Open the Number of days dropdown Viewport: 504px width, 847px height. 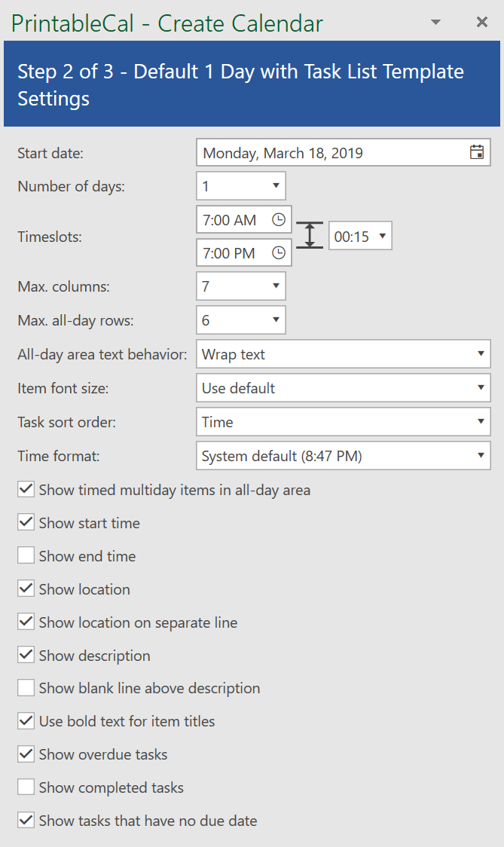click(x=241, y=186)
